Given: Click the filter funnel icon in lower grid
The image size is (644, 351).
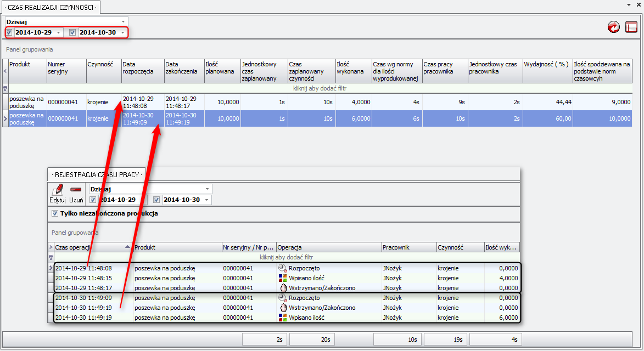Looking at the screenshot, I should 51,257.
